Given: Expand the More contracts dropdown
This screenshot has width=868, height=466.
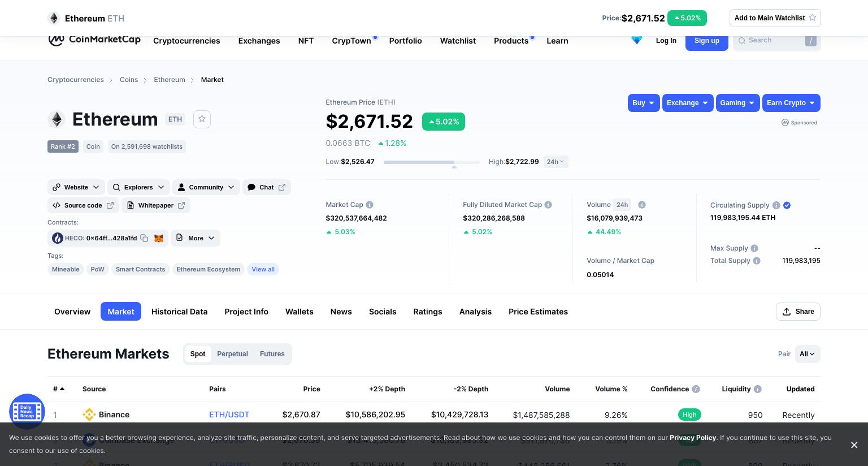Looking at the screenshot, I should coord(196,238).
